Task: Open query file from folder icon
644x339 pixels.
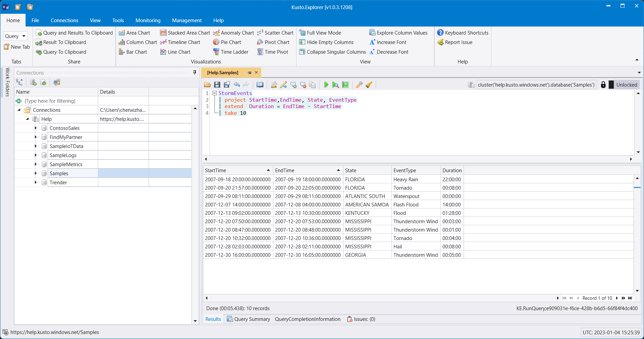Action: [207, 85]
